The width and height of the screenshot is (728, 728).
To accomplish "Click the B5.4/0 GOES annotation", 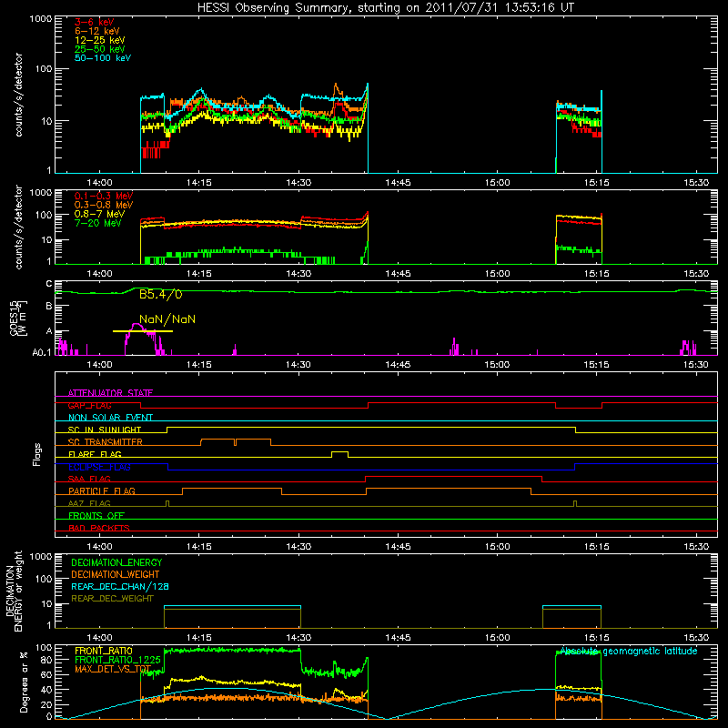I will click(x=161, y=294).
